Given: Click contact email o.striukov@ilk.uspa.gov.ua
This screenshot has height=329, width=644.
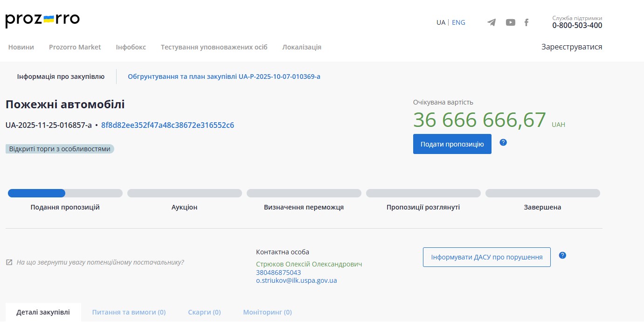Looking at the screenshot, I should (x=296, y=280).
